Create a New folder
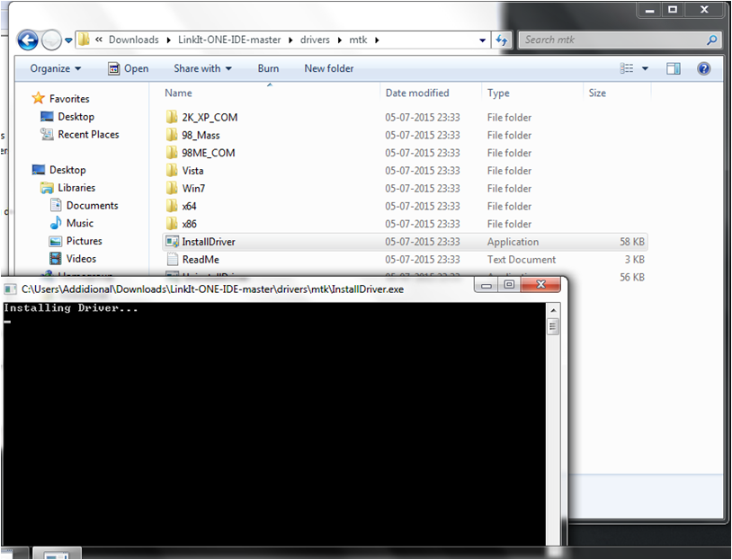Image resolution: width=732 pixels, height=560 pixels. [x=328, y=68]
